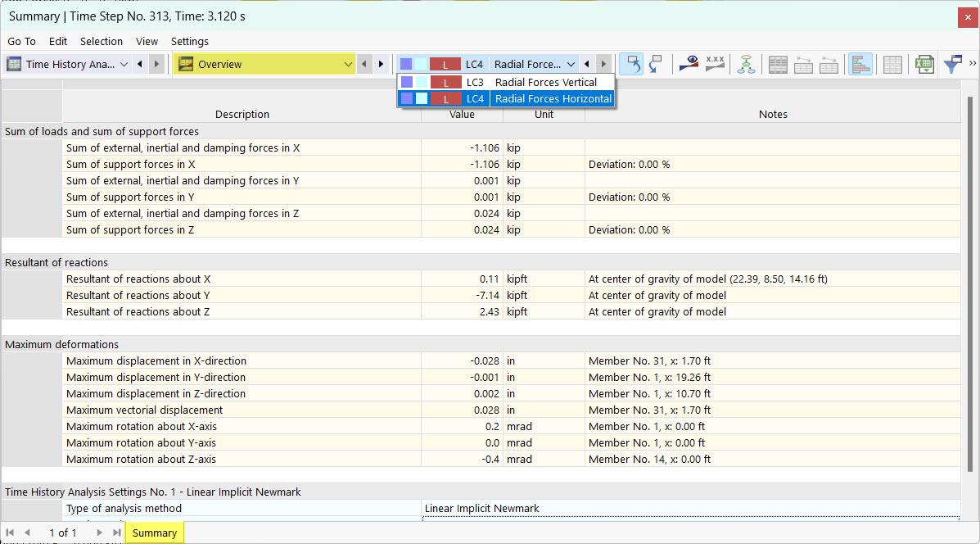
Task: Select the Maximum vectorial displacement value cell
Action: (463, 410)
